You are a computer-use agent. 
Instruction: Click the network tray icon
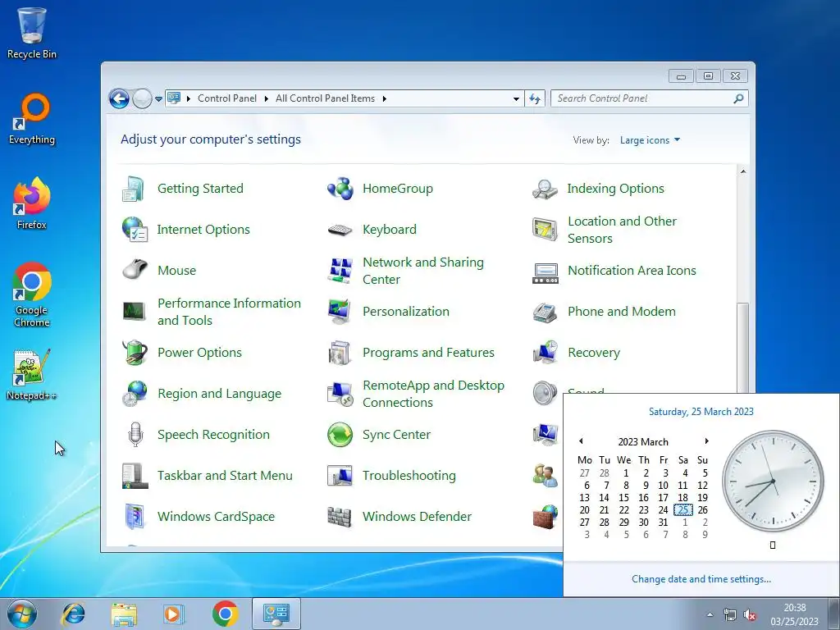[729, 614]
